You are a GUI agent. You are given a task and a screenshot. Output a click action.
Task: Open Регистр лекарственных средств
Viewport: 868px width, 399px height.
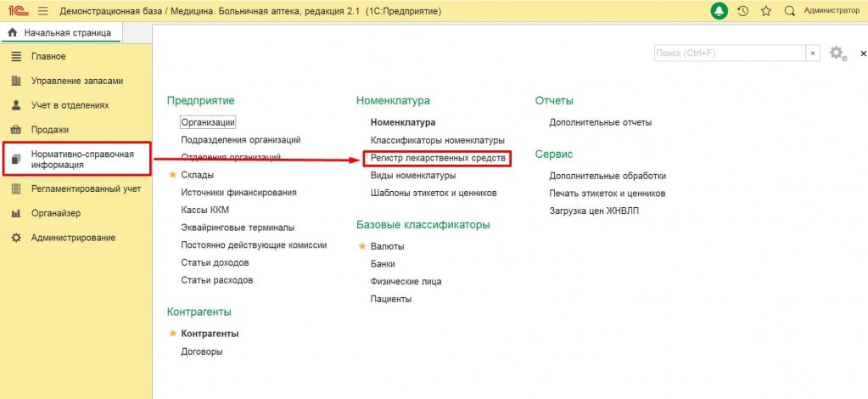437,159
